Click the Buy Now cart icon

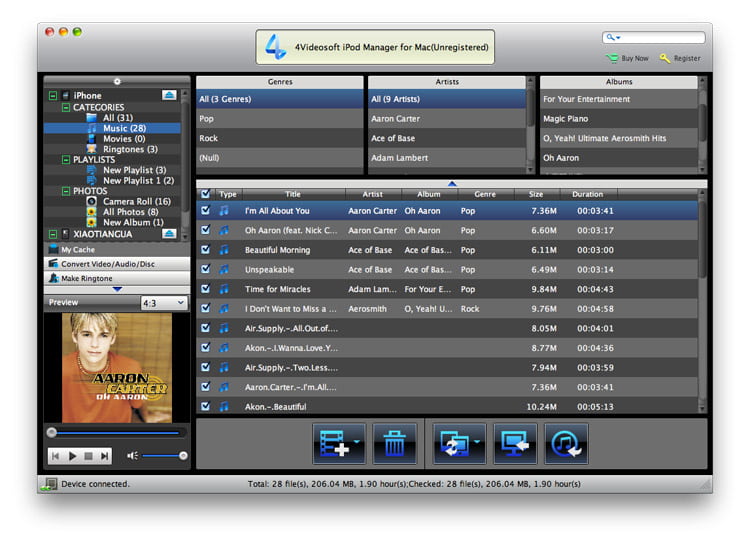point(612,58)
